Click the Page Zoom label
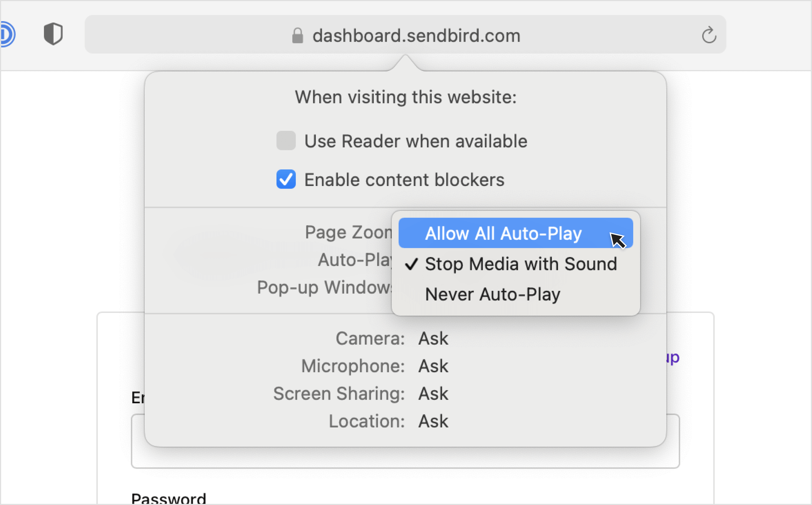 [348, 232]
